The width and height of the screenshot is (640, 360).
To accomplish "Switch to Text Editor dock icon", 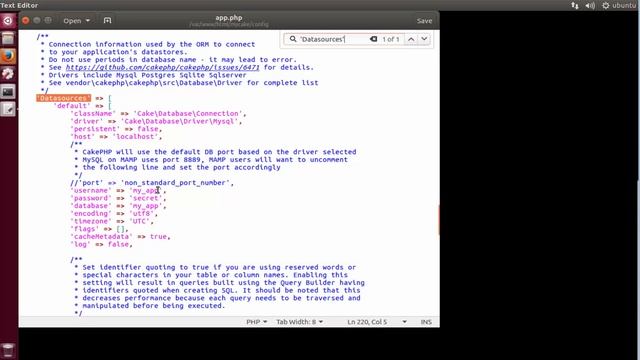I will tap(8, 109).
